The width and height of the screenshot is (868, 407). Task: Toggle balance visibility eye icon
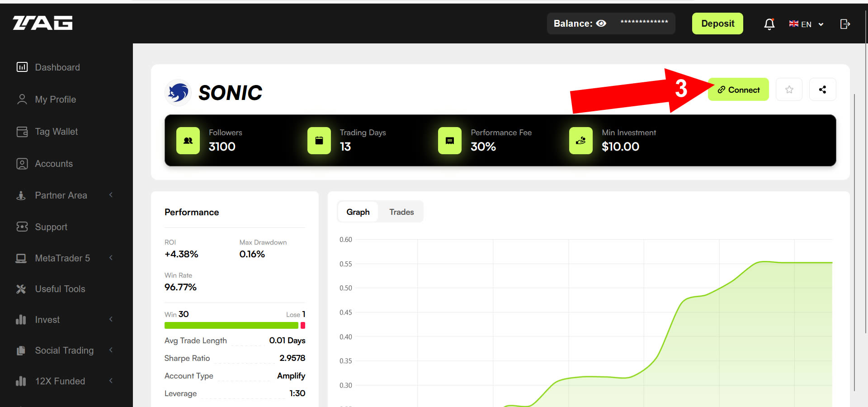601,24
